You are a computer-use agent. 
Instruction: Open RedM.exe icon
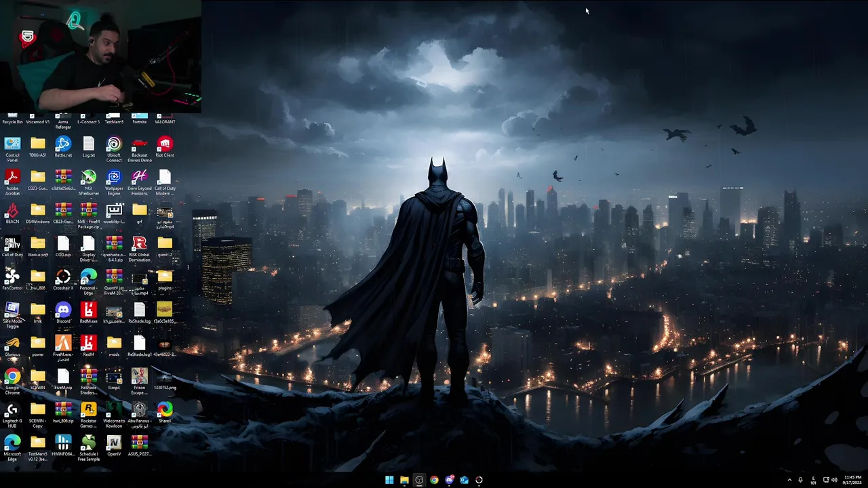[x=89, y=313]
